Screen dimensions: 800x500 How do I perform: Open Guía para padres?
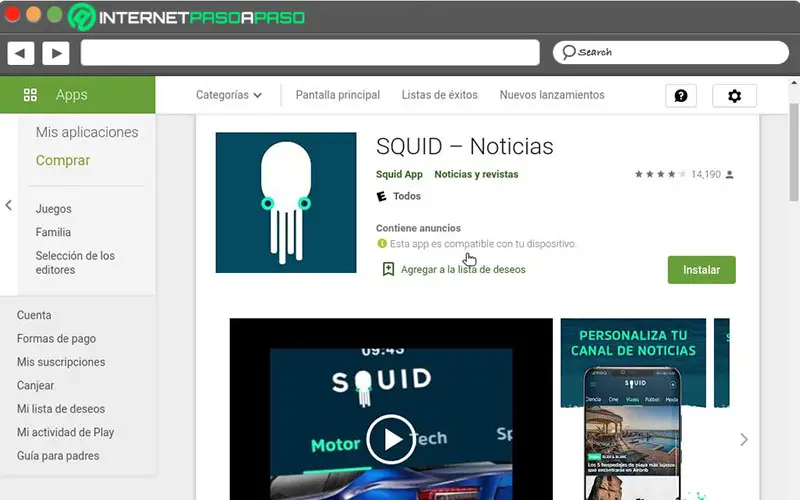58,456
